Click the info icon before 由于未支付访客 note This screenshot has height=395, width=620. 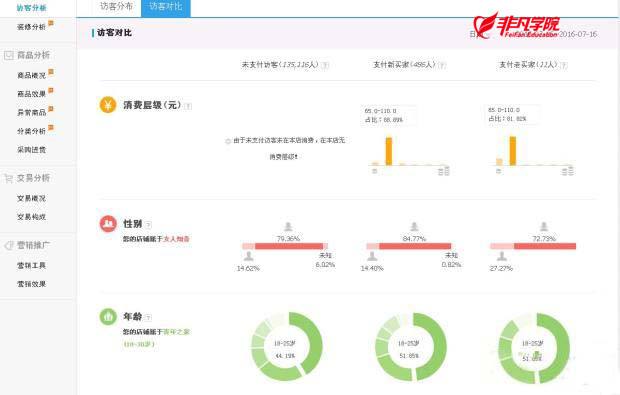(x=228, y=141)
